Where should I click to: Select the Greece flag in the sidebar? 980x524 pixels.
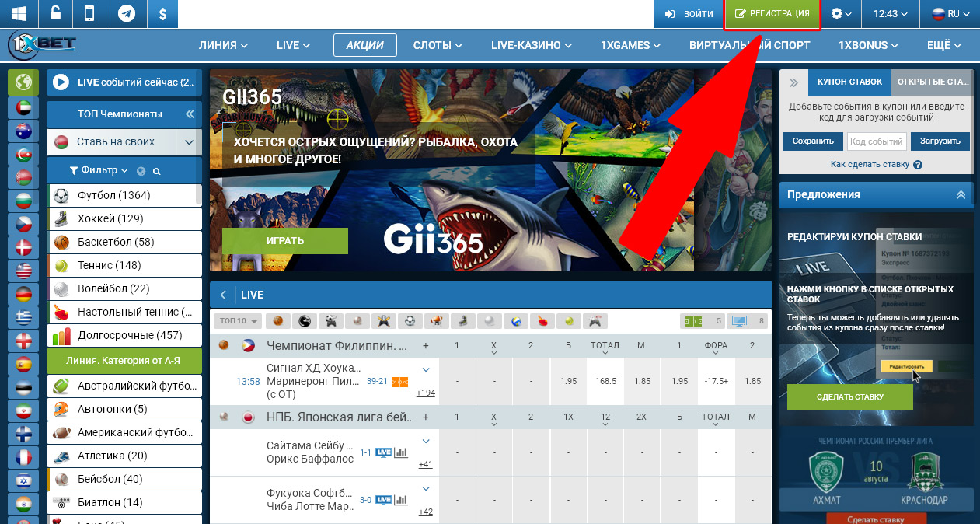(x=23, y=318)
